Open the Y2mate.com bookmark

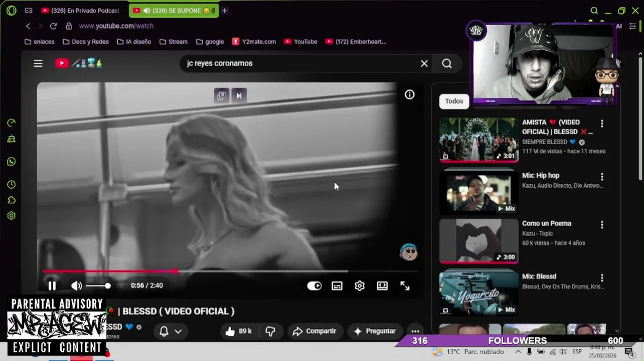[254, 42]
